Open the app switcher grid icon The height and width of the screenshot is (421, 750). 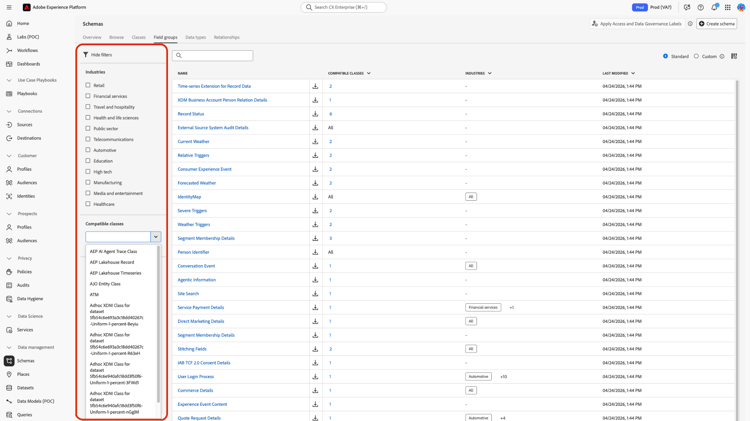pyautogui.click(x=728, y=7)
